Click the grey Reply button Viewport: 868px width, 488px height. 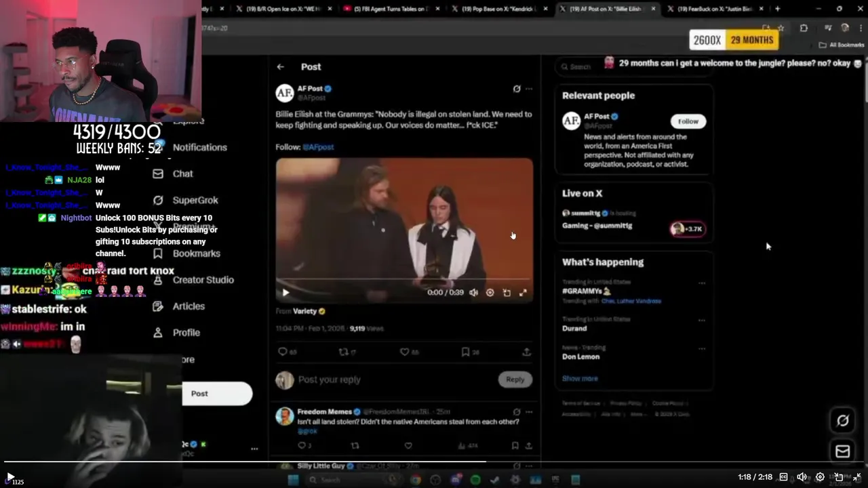click(515, 380)
